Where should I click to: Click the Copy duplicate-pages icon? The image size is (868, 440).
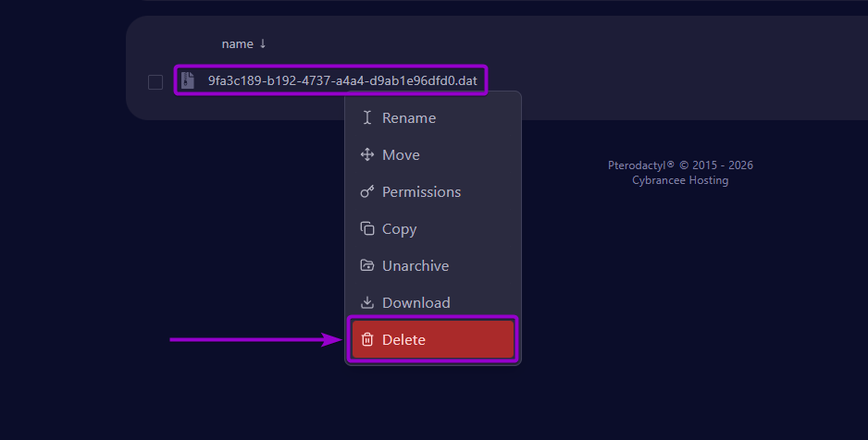[x=367, y=229]
